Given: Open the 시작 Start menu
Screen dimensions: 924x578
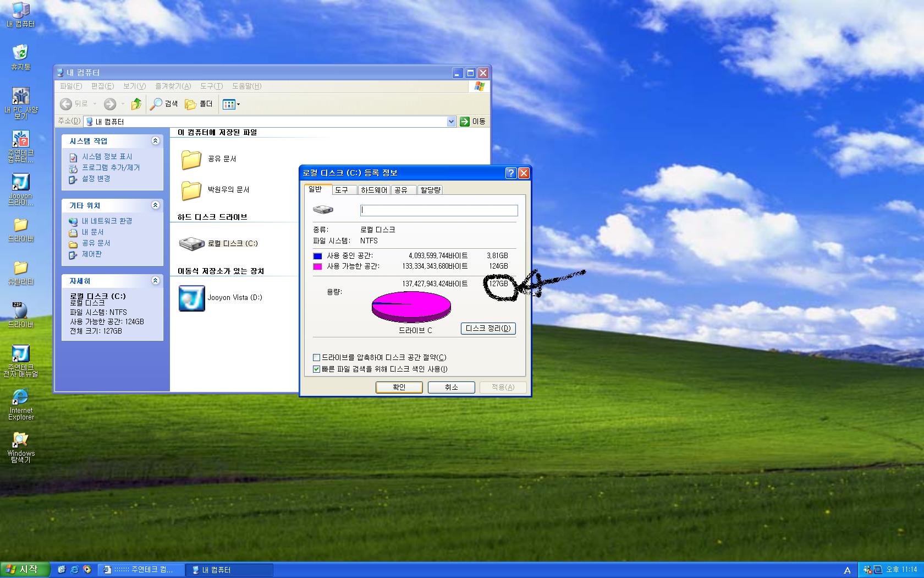Looking at the screenshot, I should click(24, 570).
